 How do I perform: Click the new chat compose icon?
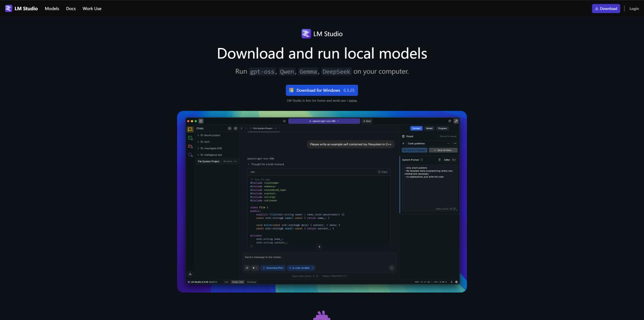click(235, 128)
